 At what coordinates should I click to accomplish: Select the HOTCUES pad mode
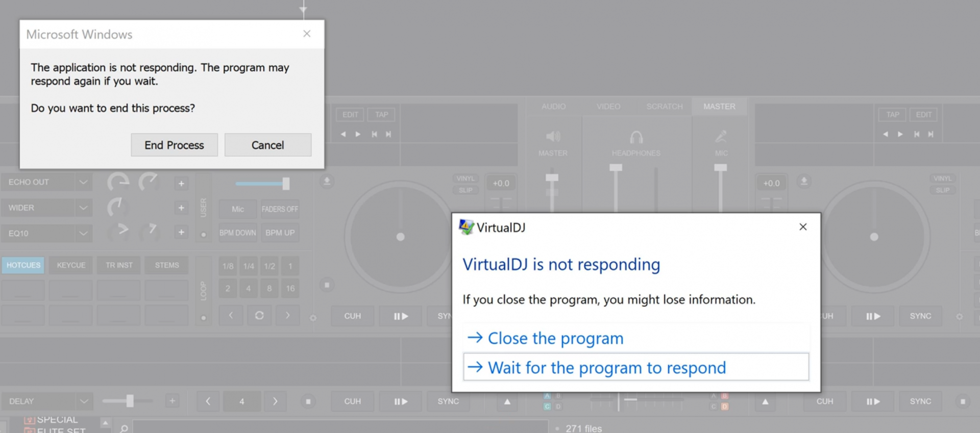pos(23,265)
